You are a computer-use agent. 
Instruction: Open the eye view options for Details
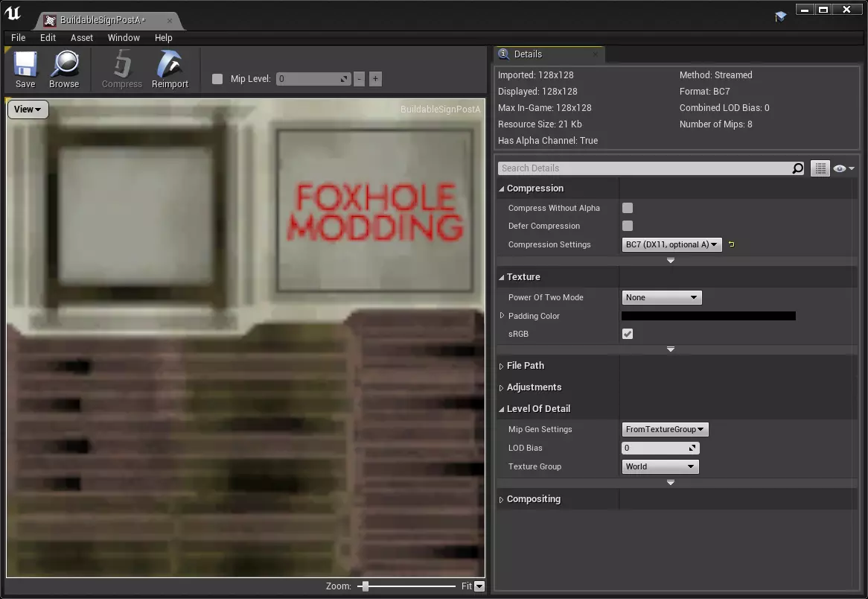[843, 169]
